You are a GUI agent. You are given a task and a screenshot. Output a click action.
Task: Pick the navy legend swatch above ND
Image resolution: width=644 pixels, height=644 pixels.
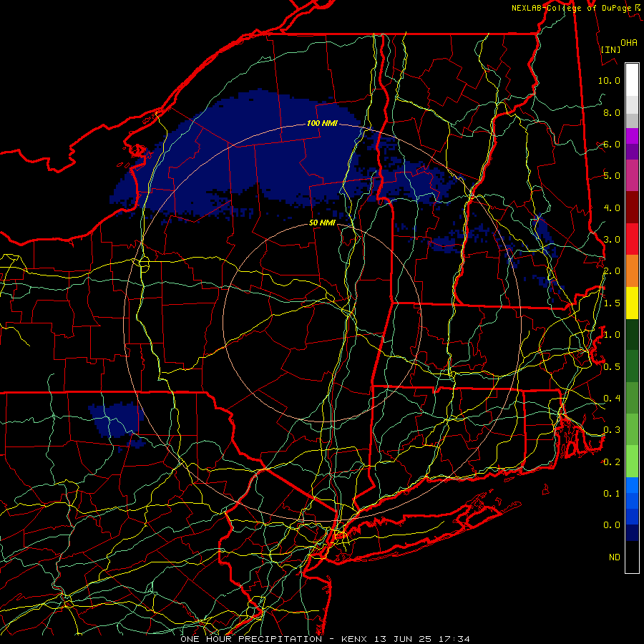(632, 532)
